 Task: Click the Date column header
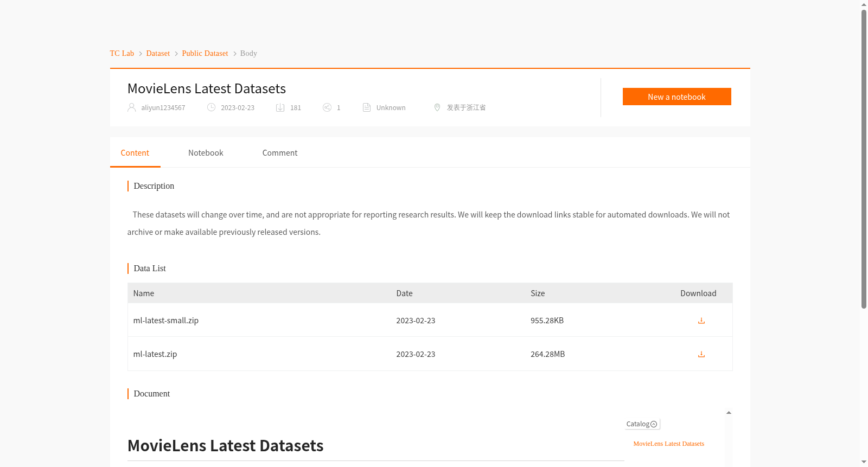404,293
